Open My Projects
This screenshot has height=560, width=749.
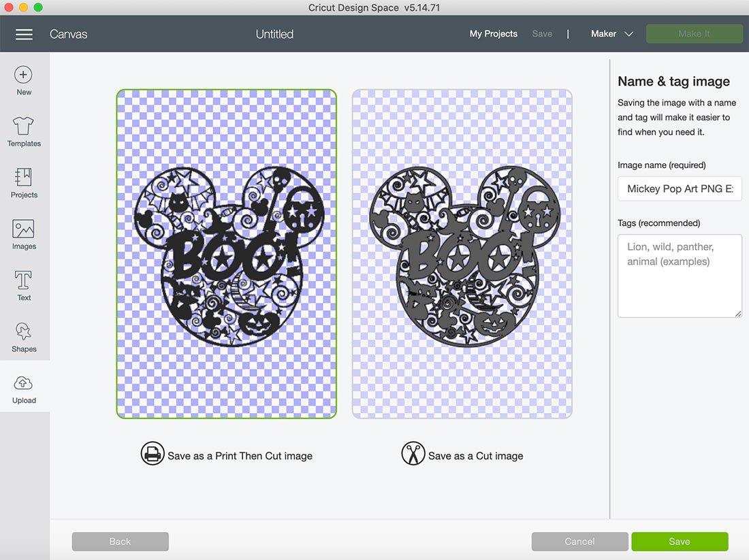click(494, 34)
